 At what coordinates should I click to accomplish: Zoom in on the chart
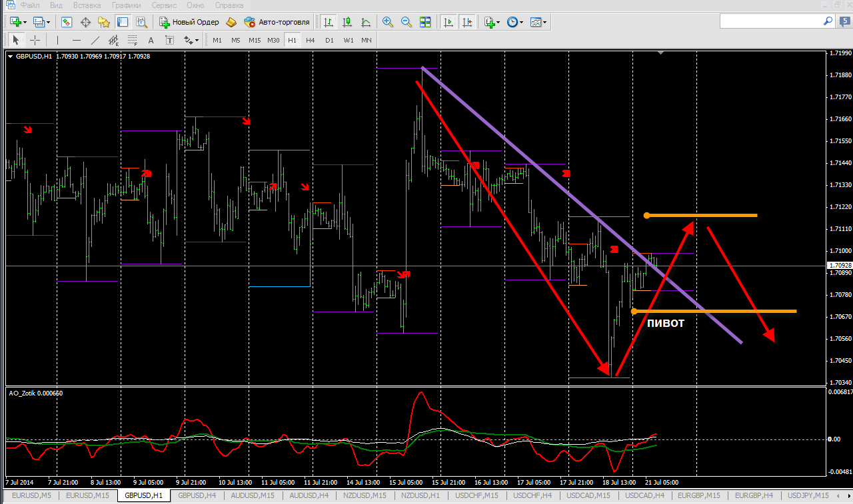(x=388, y=22)
